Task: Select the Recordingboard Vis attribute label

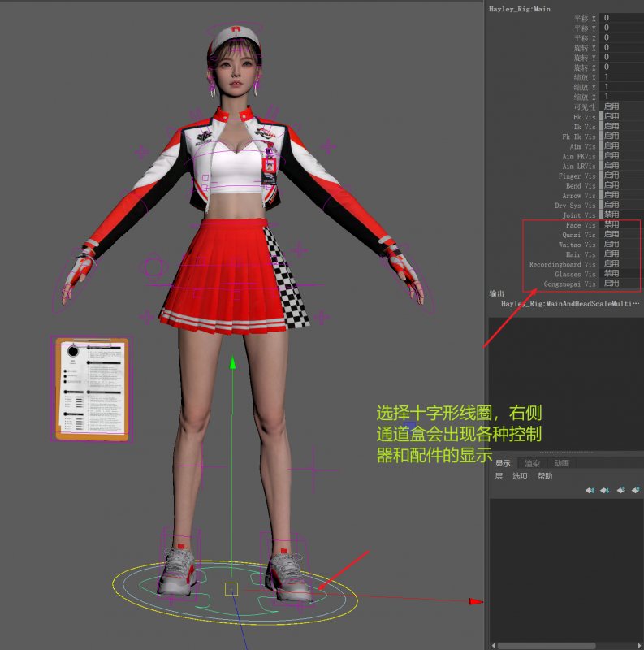Action: pos(562,265)
